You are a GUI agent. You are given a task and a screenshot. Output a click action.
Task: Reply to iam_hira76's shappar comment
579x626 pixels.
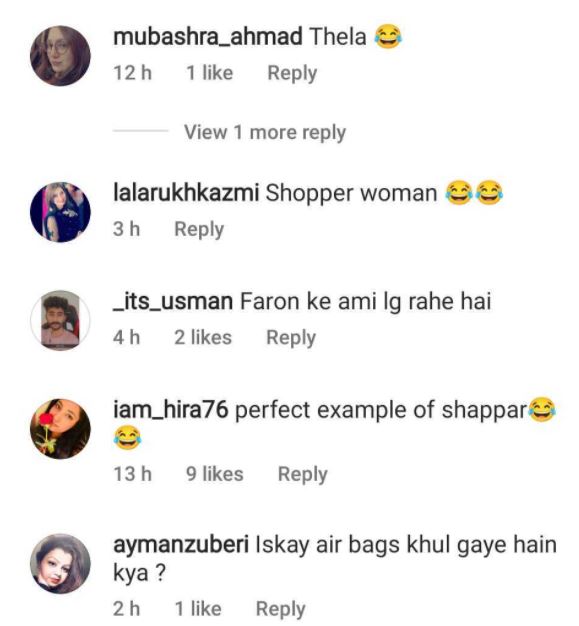tap(302, 475)
